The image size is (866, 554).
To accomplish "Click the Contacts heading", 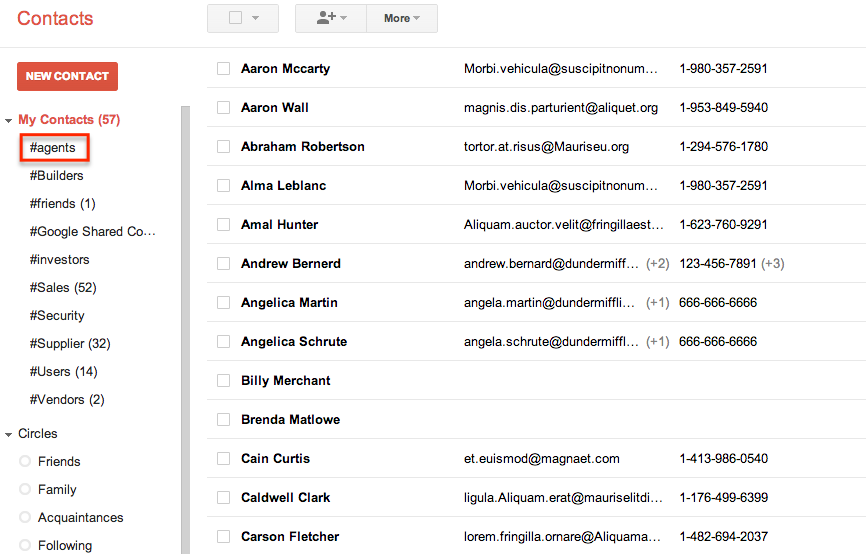I will 55,18.
